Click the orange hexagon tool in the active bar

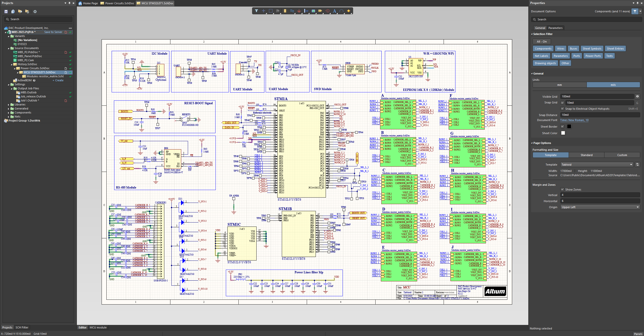coord(349,11)
